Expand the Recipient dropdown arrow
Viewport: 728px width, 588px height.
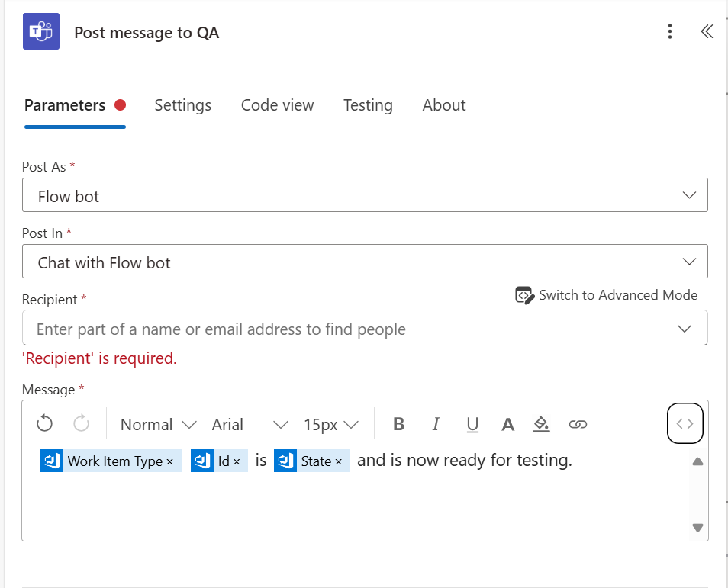[x=685, y=329]
